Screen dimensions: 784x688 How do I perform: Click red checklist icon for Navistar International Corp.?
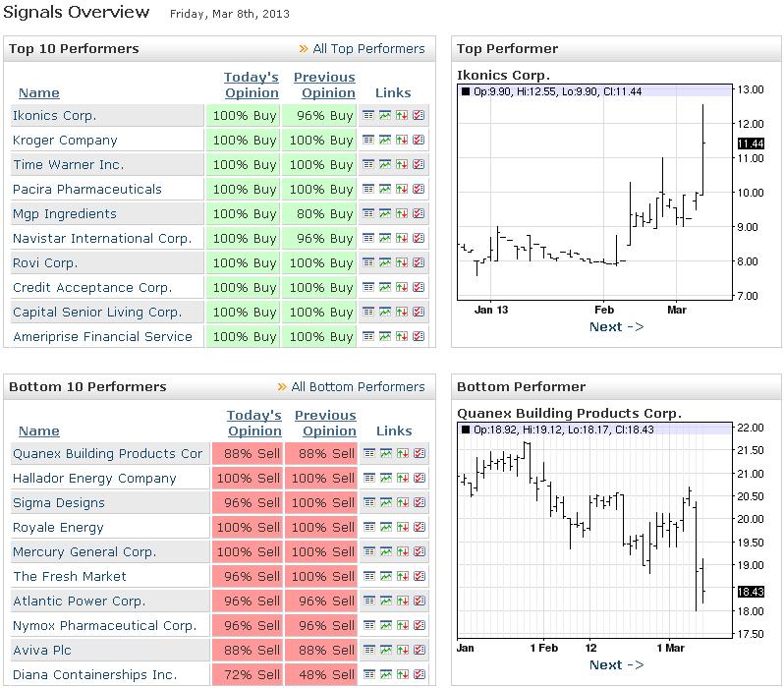[x=419, y=238]
